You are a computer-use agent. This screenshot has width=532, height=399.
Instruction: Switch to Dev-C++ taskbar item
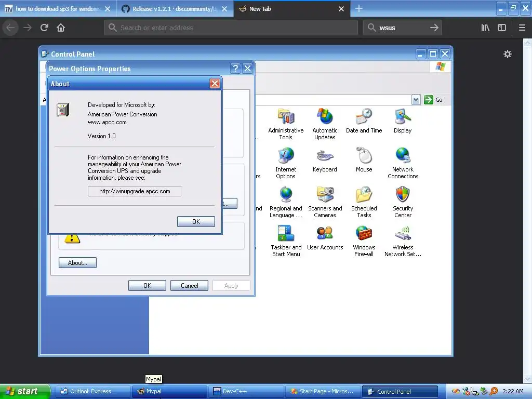click(x=246, y=391)
